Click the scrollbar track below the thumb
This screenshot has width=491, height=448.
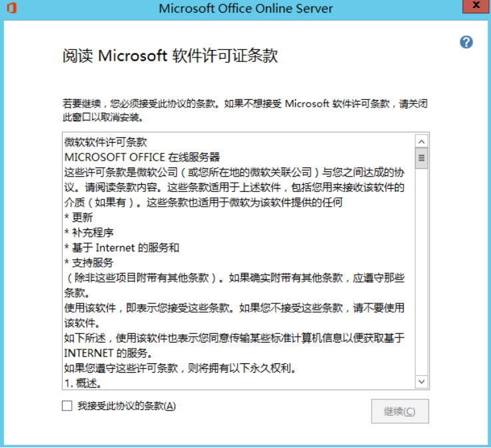point(422,272)
